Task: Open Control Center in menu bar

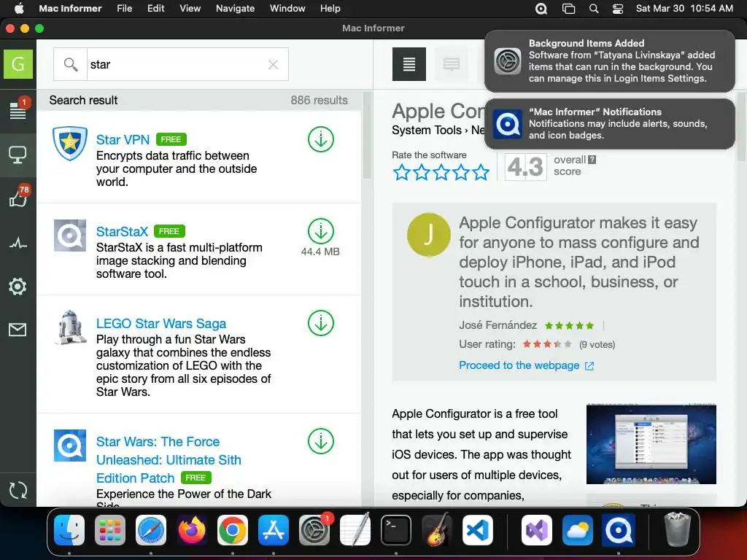Action: [618, 9]
